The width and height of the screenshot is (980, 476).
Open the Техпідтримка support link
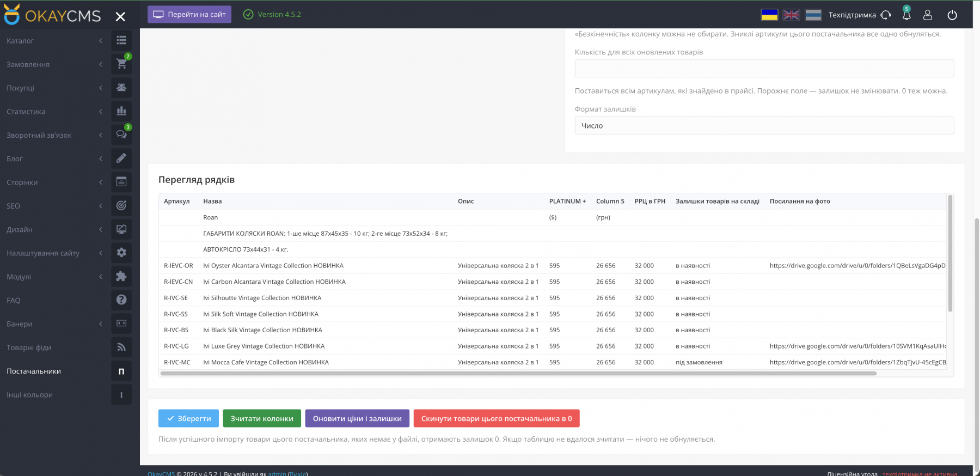(x=860, y=15)
